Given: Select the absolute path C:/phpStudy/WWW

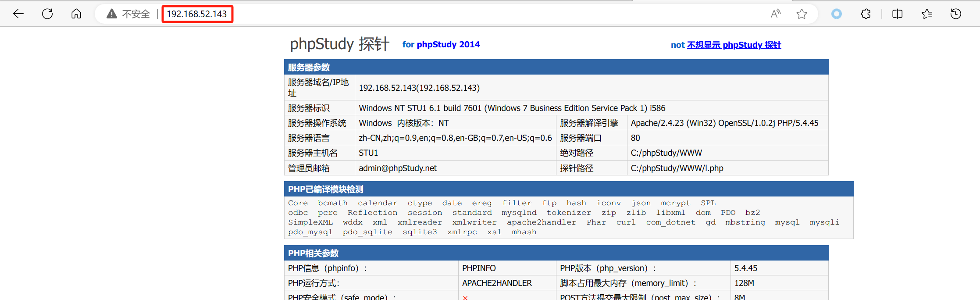Looking at the screenshot, I should point(666,153).
